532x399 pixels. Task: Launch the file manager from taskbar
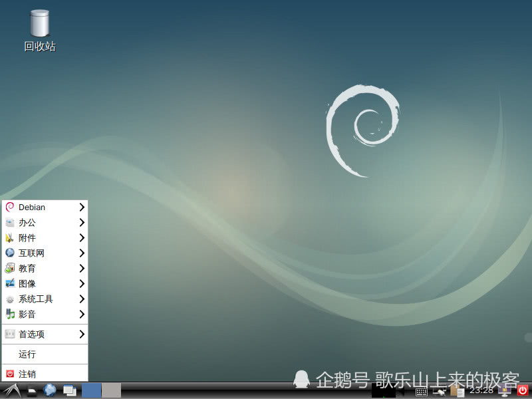[x=32, y=391]
